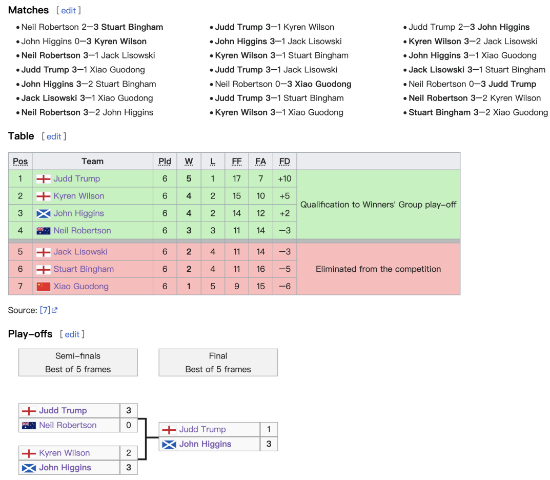Click the England flag beside Stuart Bingham
Image resolution: width=550 pixels, height=480 pixels.
coord(43,269)
